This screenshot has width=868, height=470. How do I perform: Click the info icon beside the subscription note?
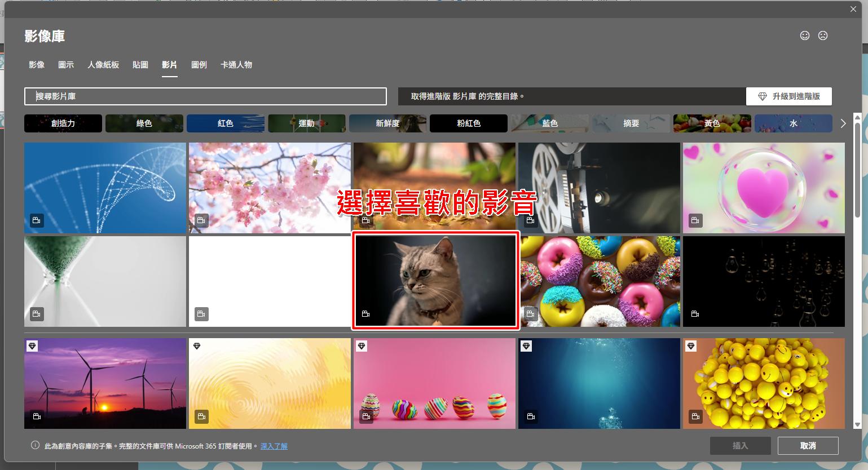click(x=35, y=445)
